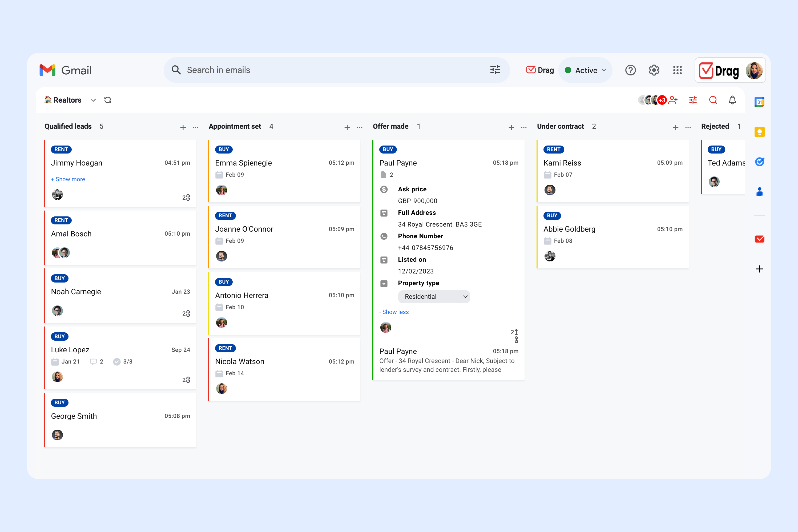The image size is (798, 532).
Task: Click attachment count on Jimmy Hoagan card
Action: click(x=186, y=198)
